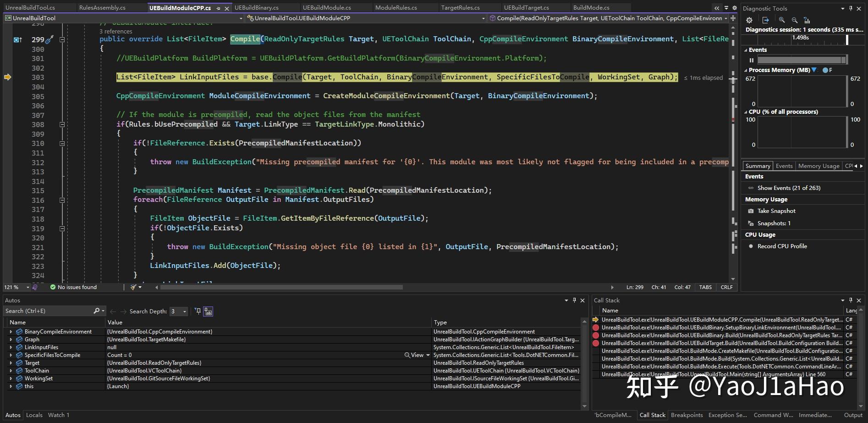Open the Search Depth dropdown in Autos
Image resolution: width=868 pixels, height=423 pixels.
point(184,311)
